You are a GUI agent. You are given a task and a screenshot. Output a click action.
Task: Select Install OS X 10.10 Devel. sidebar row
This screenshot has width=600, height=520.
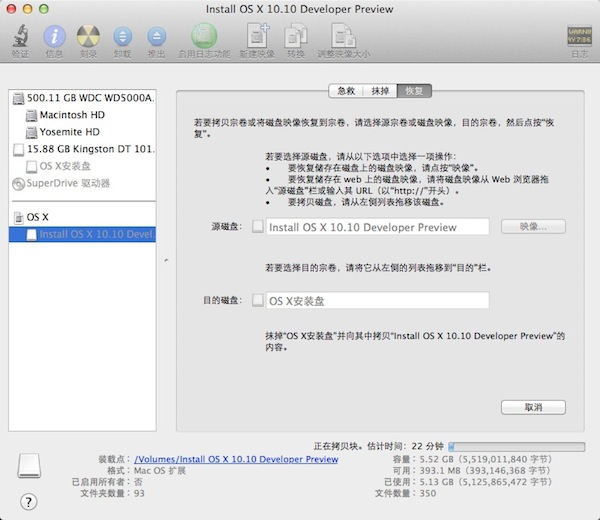coord(82,235)
